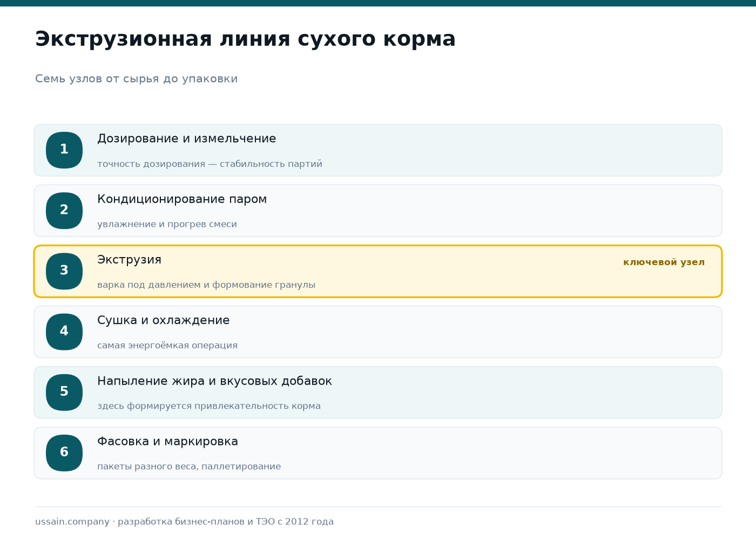Click "самая энергоёмкая операция" description
The image size is (756, 540).
[x=167, y=345]
